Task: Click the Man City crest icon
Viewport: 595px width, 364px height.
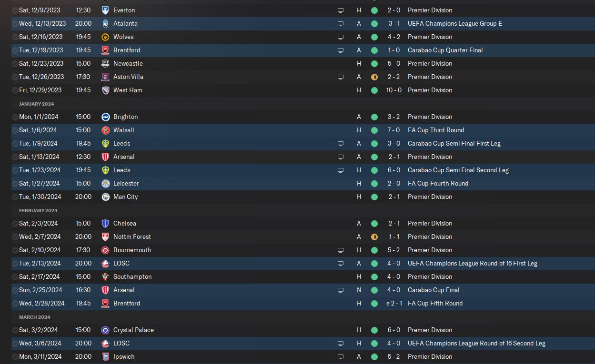Action: click(105, 197)
